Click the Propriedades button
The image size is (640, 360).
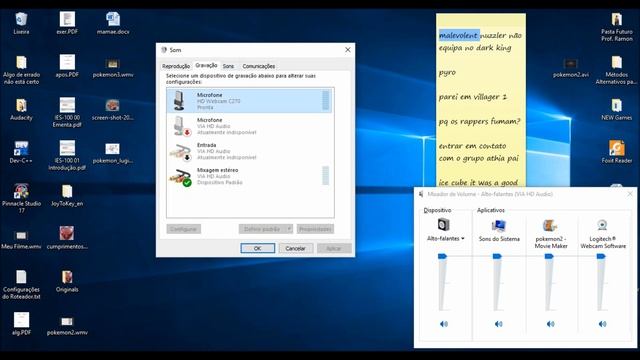[x=315, y=229]
